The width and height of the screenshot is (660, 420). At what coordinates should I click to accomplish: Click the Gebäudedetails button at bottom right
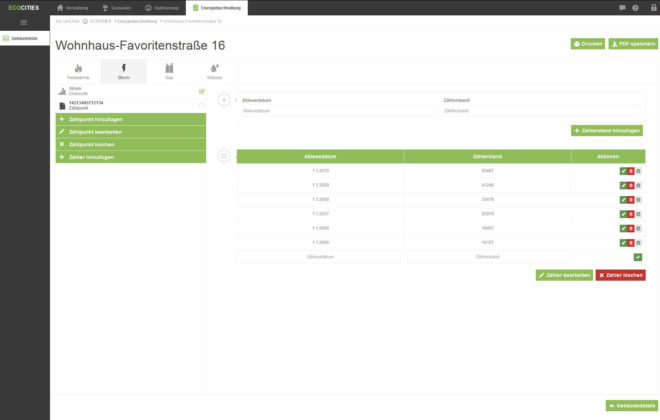[632, 406]
